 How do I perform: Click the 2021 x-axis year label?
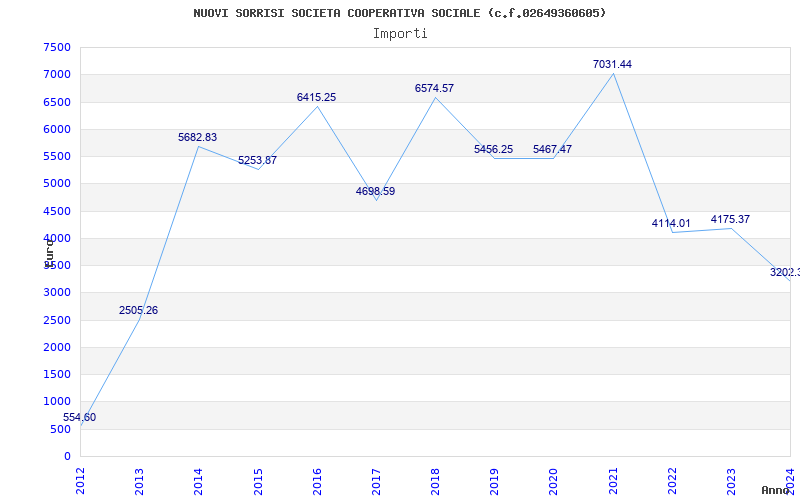point(613,481)
